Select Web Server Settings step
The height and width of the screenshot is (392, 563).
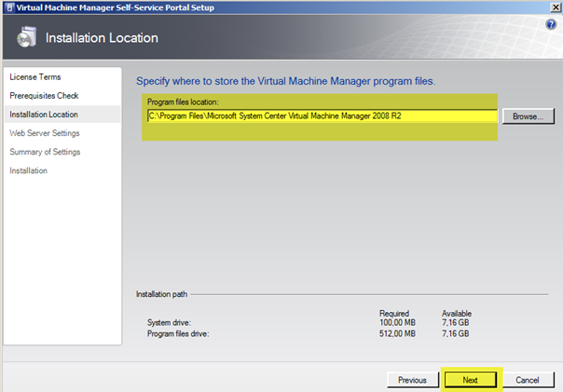[x=45, y=133]
